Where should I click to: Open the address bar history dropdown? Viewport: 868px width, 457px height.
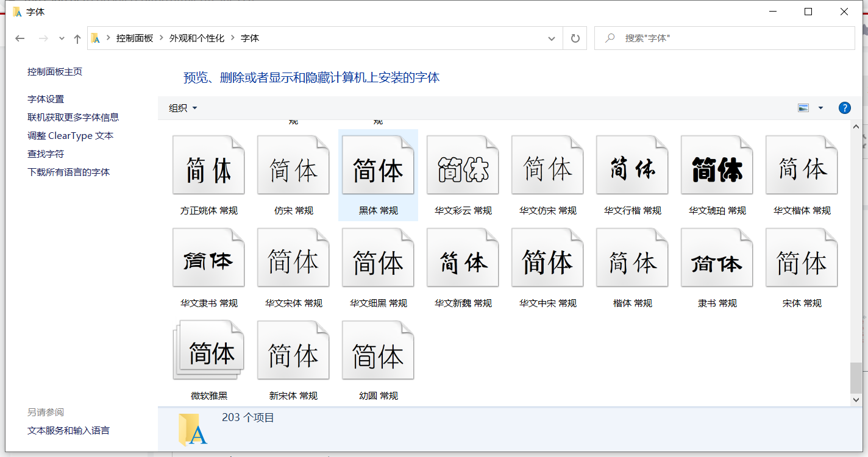552,38
